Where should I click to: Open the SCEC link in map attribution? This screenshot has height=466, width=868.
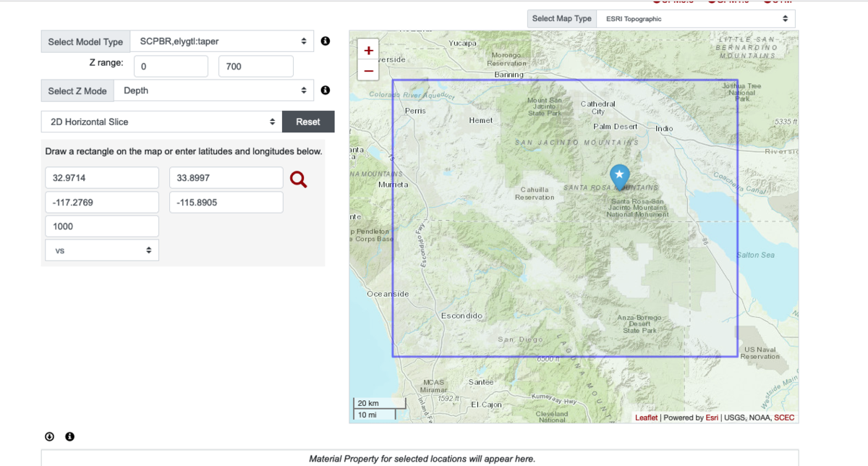pos(783,418)
